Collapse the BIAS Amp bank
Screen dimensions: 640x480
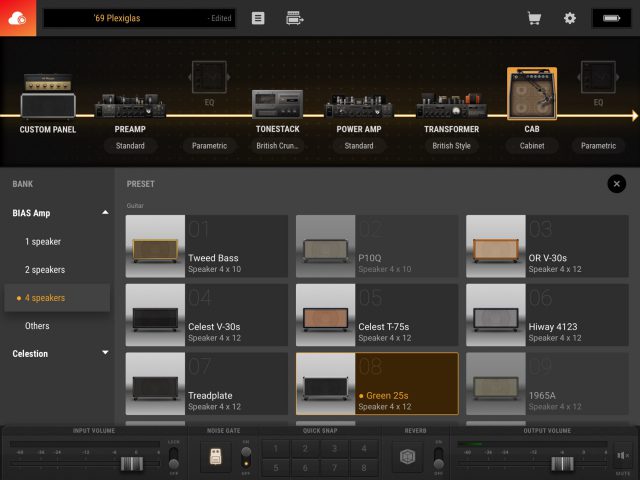pos(105,212)
